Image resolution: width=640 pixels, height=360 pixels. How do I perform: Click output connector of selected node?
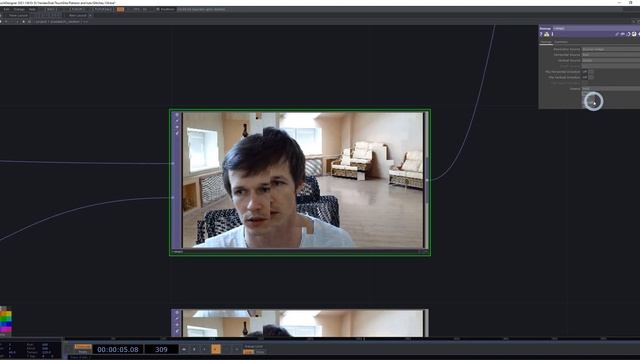click(427, 180)
